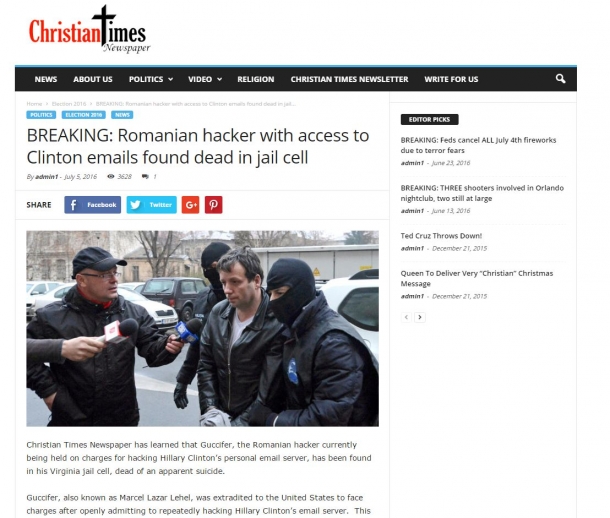
Task: Go to previous Editor Picks page arrow
Action: click(x=406, y=317)
